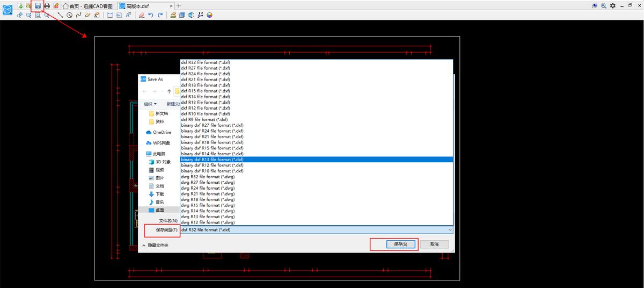Viewport: 644px width, 288px height.
Task: Click the linear dimension measuring icon
Action: point(110,15)
